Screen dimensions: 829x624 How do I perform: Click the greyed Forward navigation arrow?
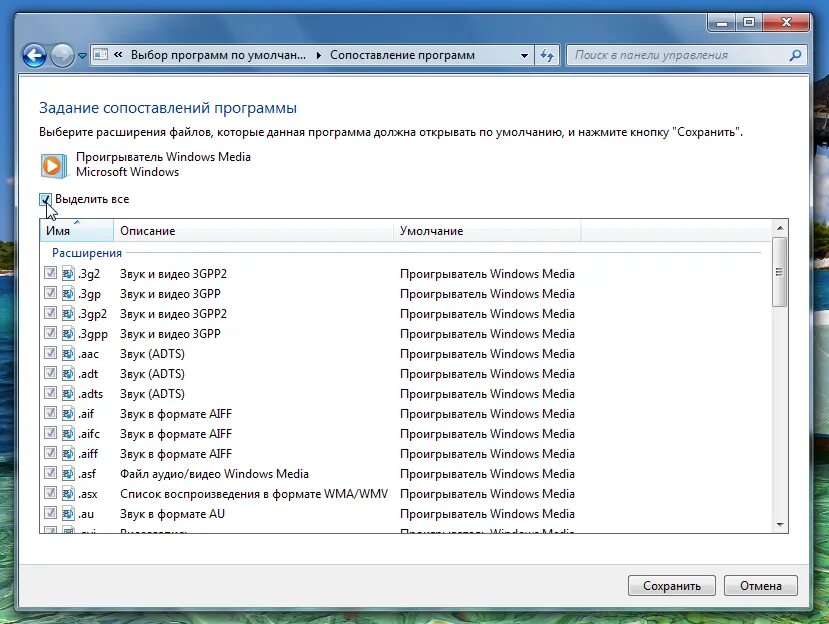coord(62,55)
